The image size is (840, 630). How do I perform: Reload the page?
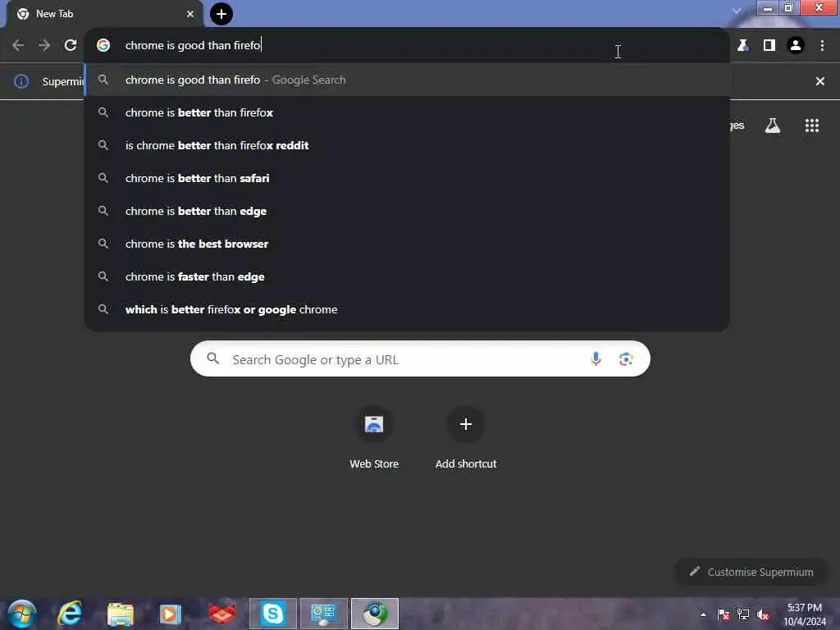point(71,46)
